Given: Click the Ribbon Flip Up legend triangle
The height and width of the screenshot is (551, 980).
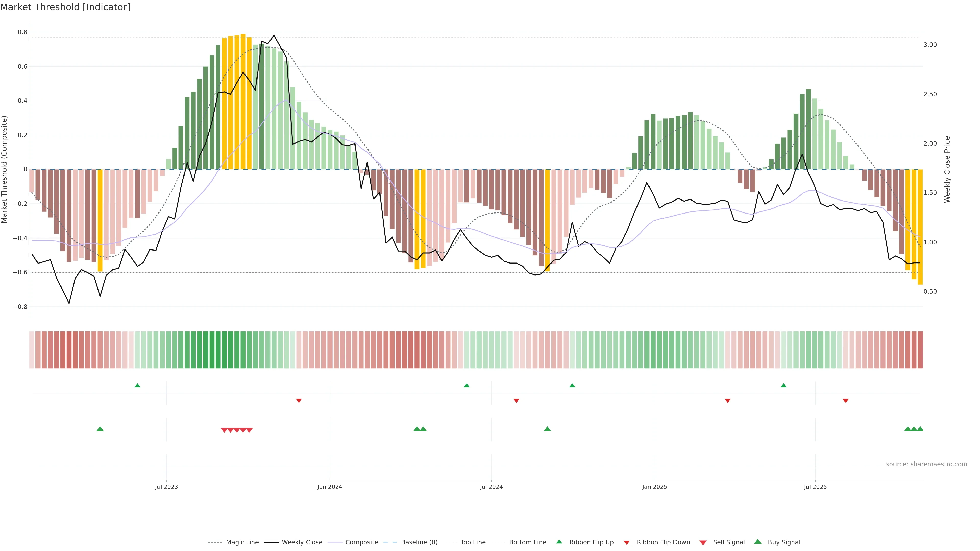Looking at the screenshot, I should click(x=559, y=542).
